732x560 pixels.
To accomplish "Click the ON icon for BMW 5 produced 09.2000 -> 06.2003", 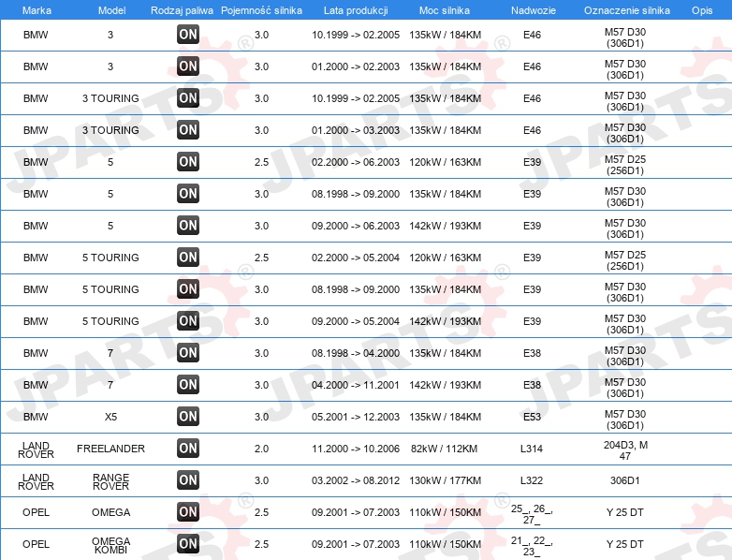I will pos(188,225).
